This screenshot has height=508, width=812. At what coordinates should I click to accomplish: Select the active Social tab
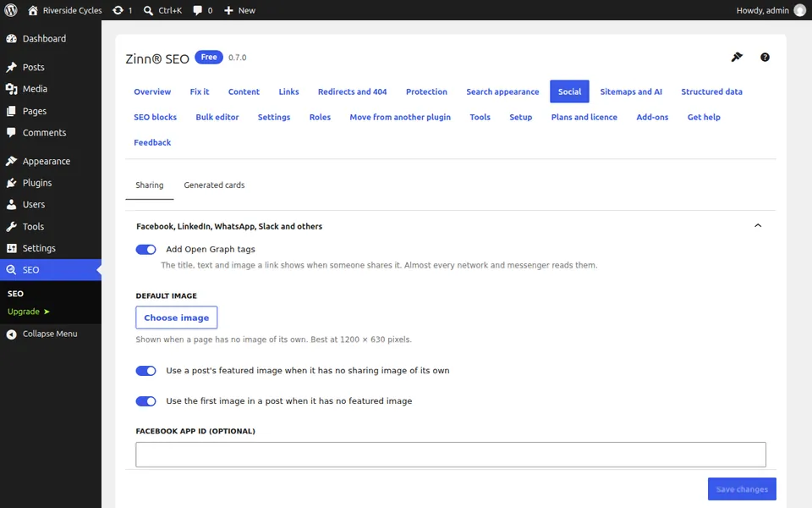click(569, 91)
